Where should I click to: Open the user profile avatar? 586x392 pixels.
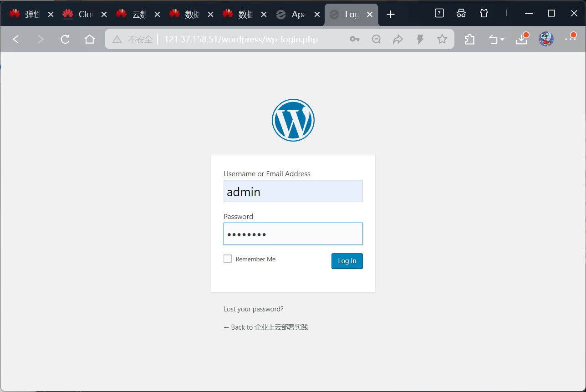pos(546,39)
